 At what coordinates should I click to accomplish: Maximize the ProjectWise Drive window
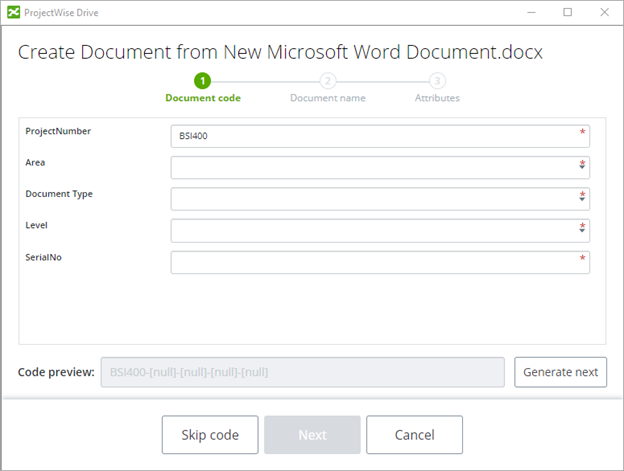point(567,12)
